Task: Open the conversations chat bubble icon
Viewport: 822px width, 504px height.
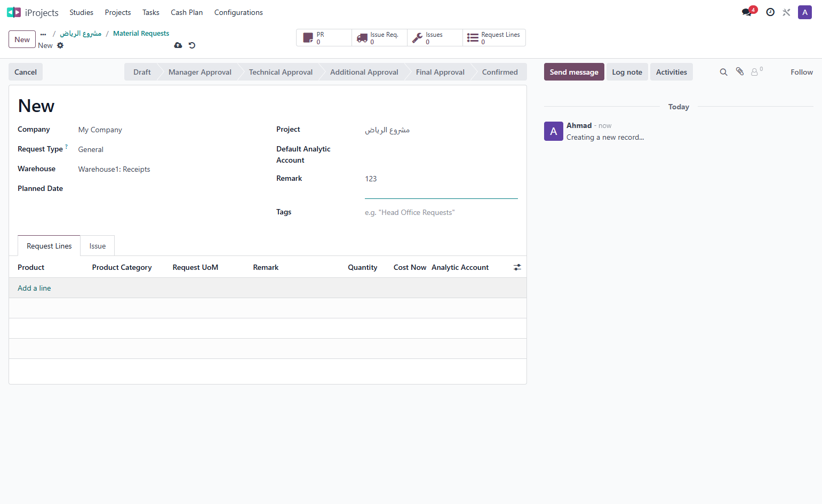Action: 747,12
